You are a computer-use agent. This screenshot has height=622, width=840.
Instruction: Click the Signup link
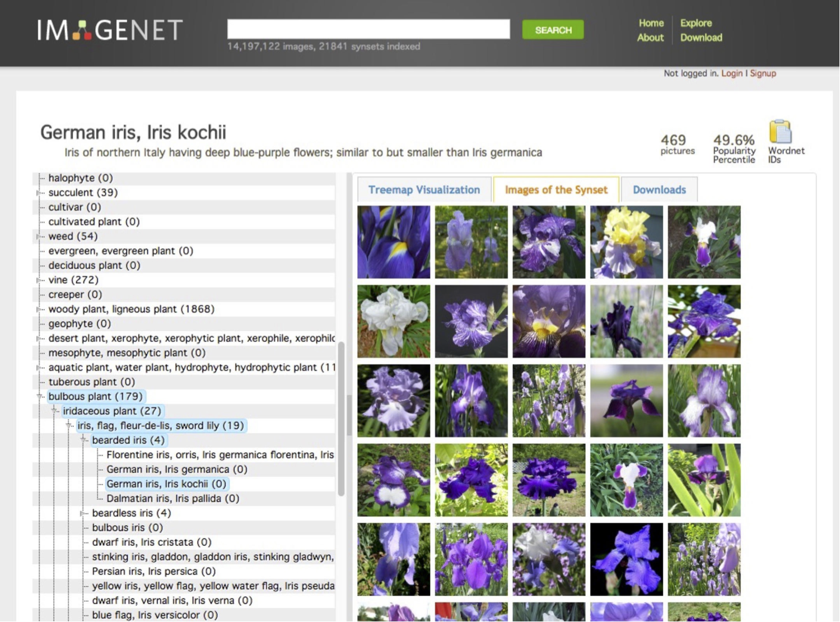pos(763,73)
